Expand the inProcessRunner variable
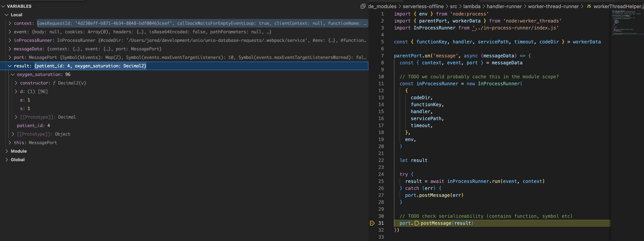The image size is (644, 241). pyautogui.click(x=10, y=40)
